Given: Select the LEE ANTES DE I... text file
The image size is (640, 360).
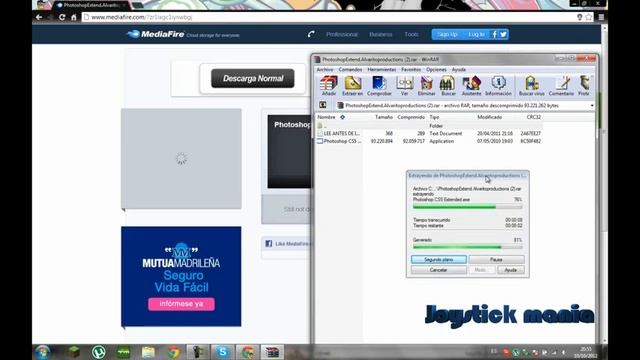Looking at the screenshot, I should pos(429,133).
